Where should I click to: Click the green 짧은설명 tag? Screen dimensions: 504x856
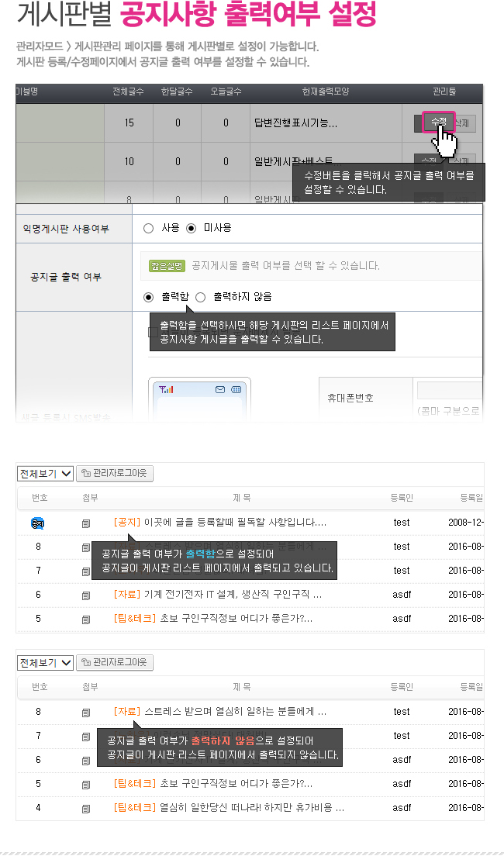click(x=167, y=266)
